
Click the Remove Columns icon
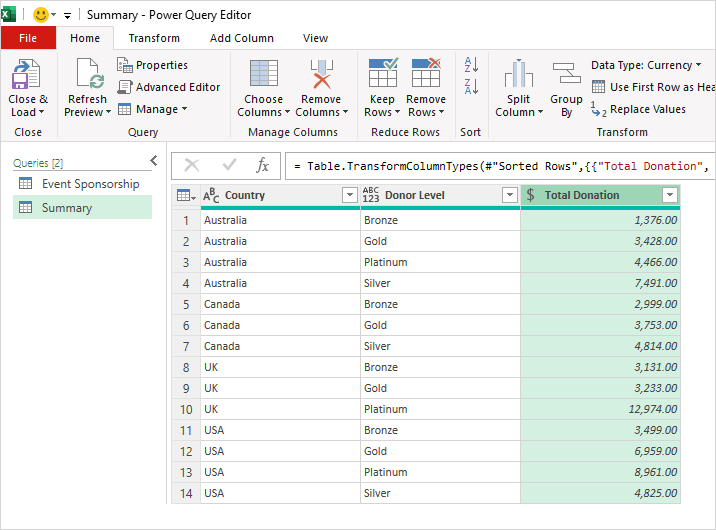click(321, 73)
